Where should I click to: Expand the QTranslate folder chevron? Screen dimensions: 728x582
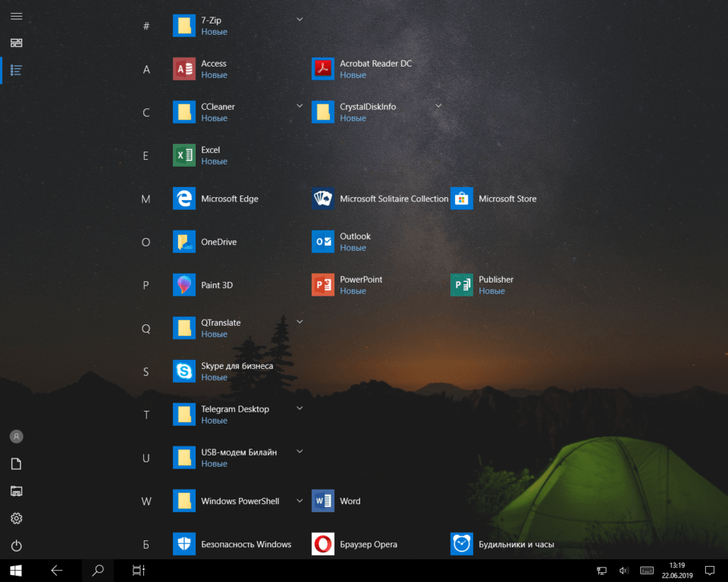(300, 321)
